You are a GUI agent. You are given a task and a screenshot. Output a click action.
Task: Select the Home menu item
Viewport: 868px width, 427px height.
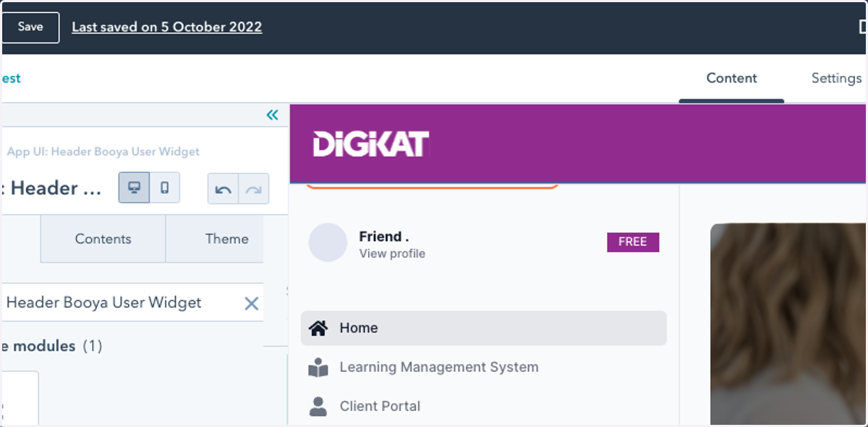coord(484,328)
